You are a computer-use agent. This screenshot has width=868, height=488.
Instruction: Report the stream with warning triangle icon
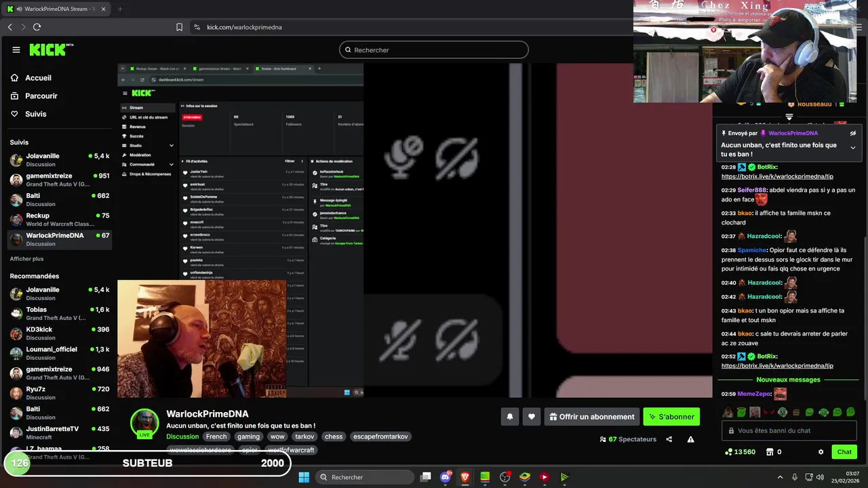tap(690, 439)
